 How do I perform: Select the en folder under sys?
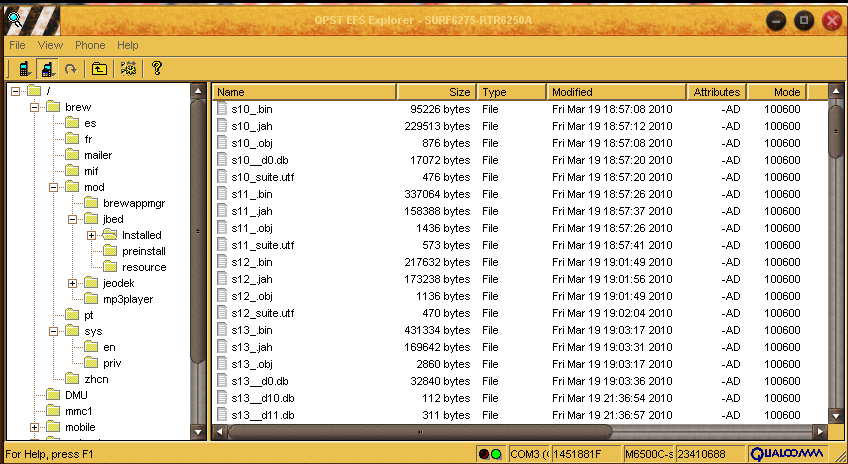[109, 347]
